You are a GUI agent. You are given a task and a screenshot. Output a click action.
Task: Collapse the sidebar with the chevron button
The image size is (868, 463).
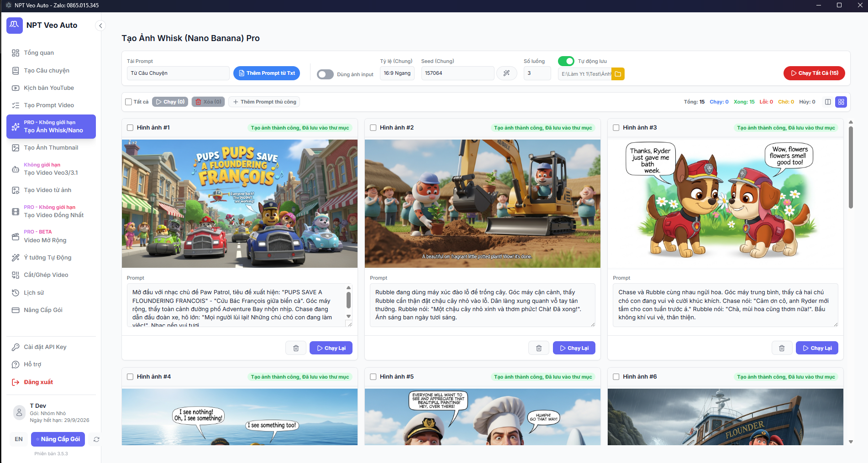100,26
